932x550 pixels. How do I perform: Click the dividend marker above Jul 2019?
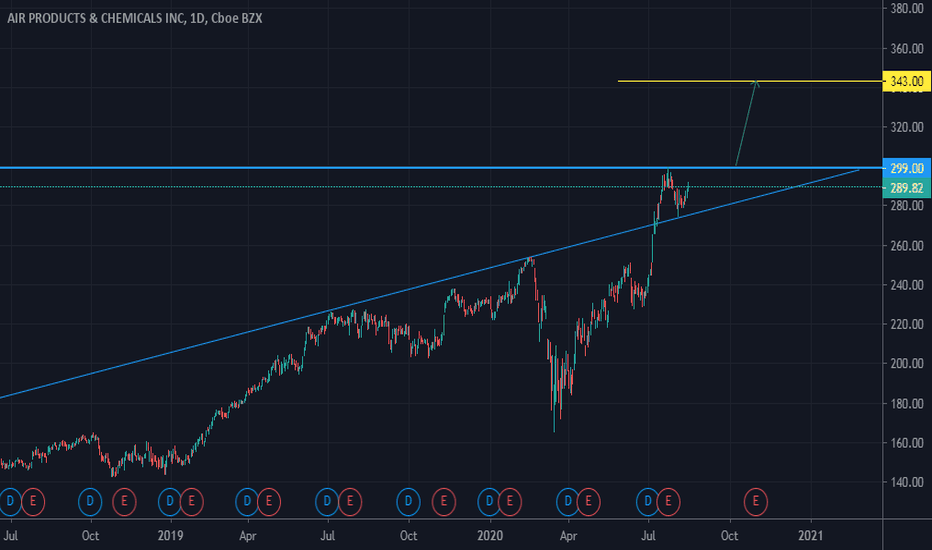327,502
